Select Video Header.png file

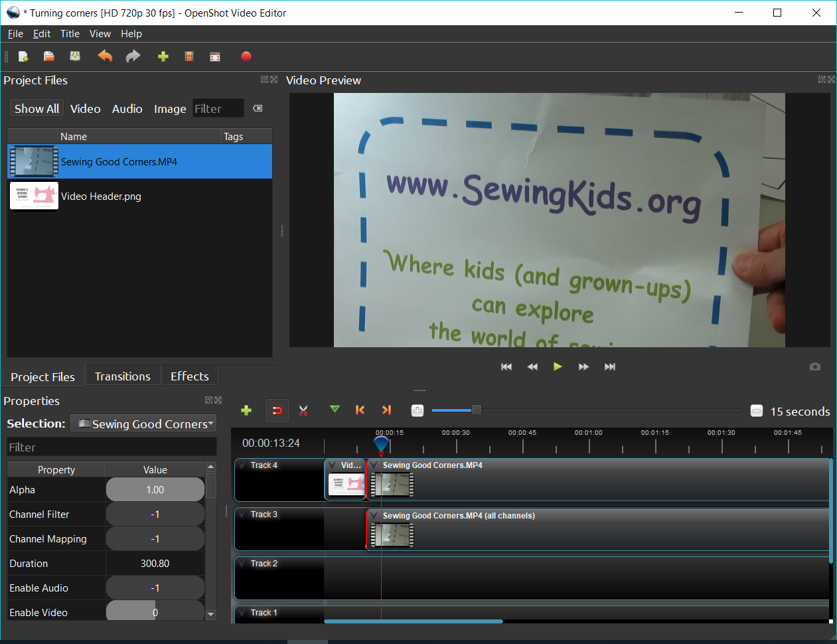pyautogui.click(x=139, y=196)
